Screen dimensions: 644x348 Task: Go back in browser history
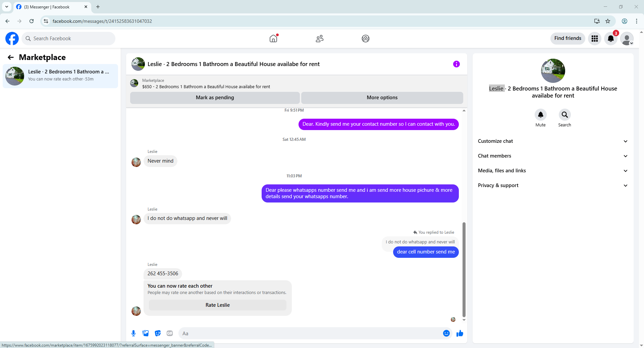pos(7,21)
